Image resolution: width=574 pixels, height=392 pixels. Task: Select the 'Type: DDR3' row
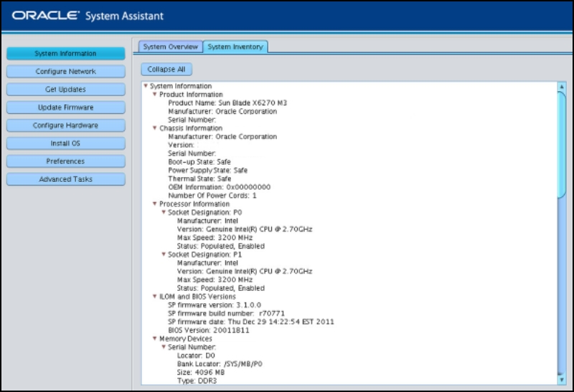pyautogui.click(x=197, y=381)
